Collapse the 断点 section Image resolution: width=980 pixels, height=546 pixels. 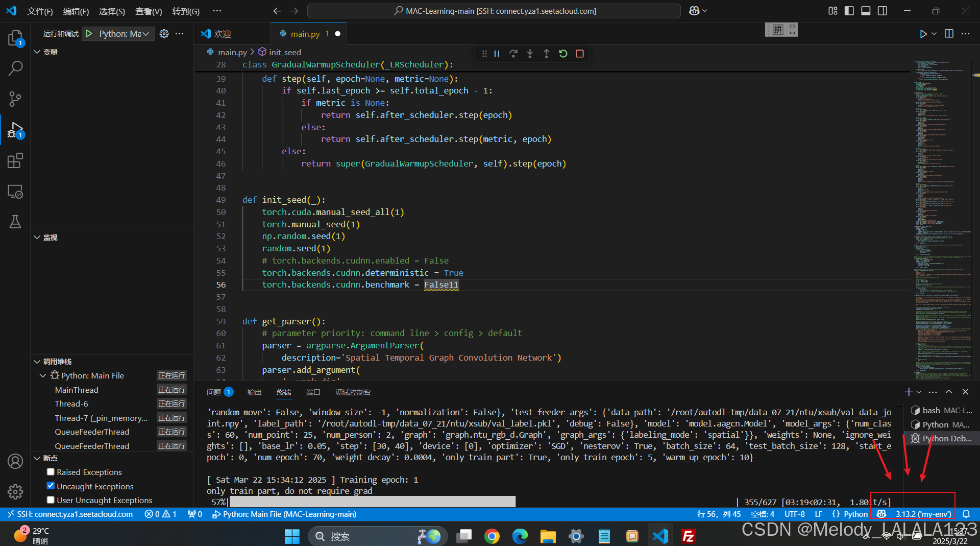coord(37,458)
